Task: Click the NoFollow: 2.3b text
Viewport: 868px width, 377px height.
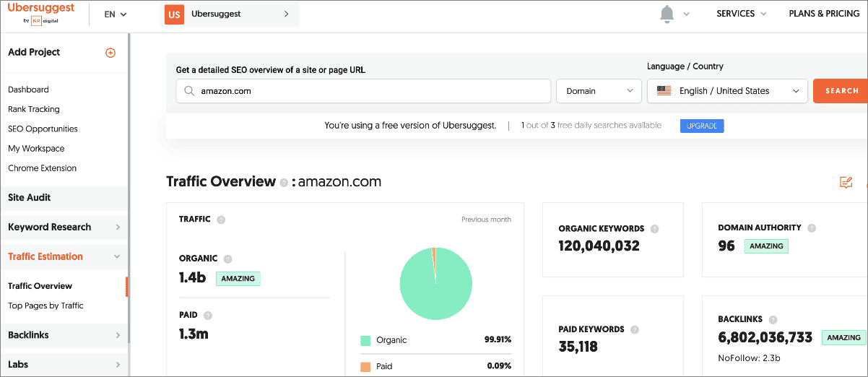Action: pyautogui.click(x=749, y=358)
